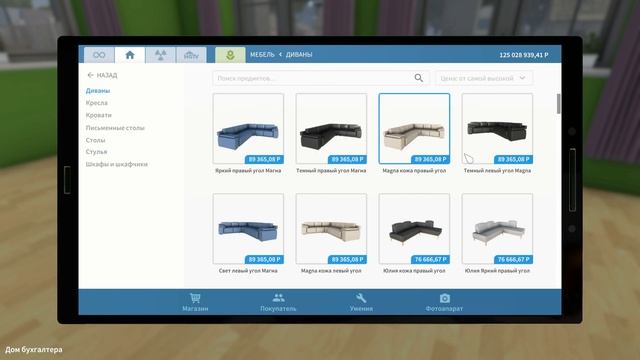This screenshot has width=640, height=360.
Task: Click price tag on Юлия кожа правый угол
Action: click(431, 259)
